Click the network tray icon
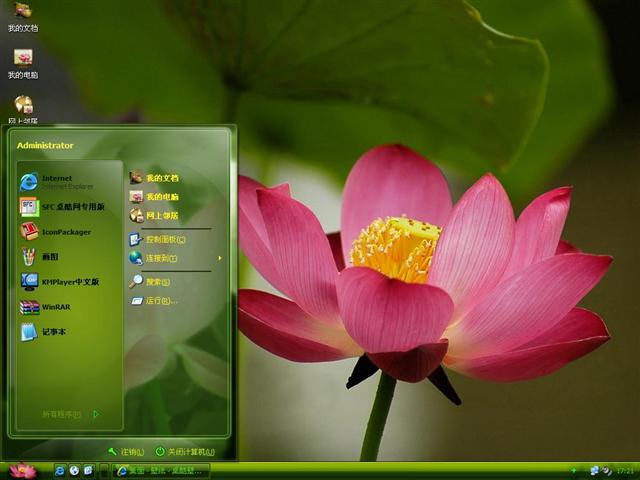This screenshot has width=640, height=480. pos(595,471)
